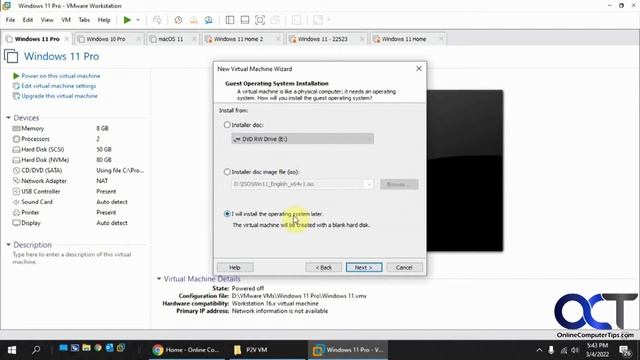Screen dimensions: 640x360
Task: Click the virtual machine black screen preview
Action: 464,171
